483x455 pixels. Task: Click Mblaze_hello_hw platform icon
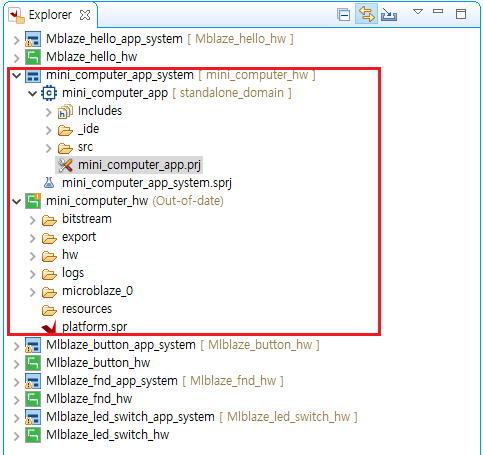pyautogui.click(x=33, y=57)
